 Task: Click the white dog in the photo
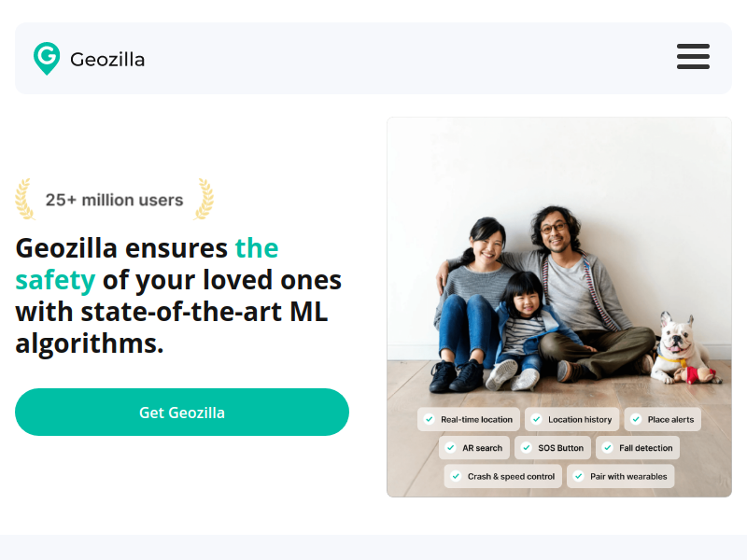[676, 345]
